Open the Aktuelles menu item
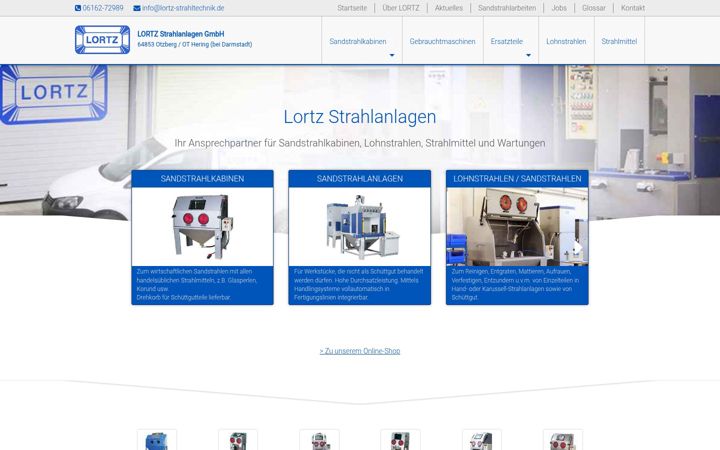 pos(449,8)
